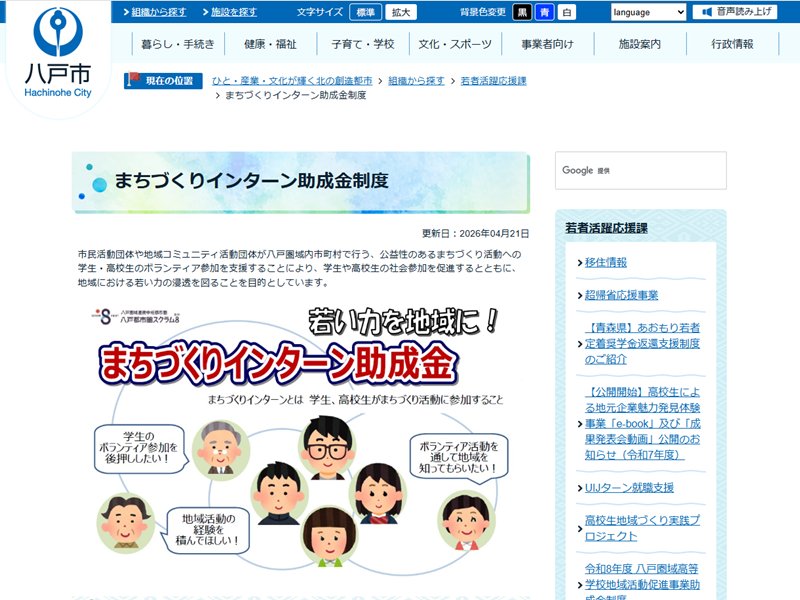
Task: Click the speaker icon for 音声読み上げ
Action: [x=706, y=12]
